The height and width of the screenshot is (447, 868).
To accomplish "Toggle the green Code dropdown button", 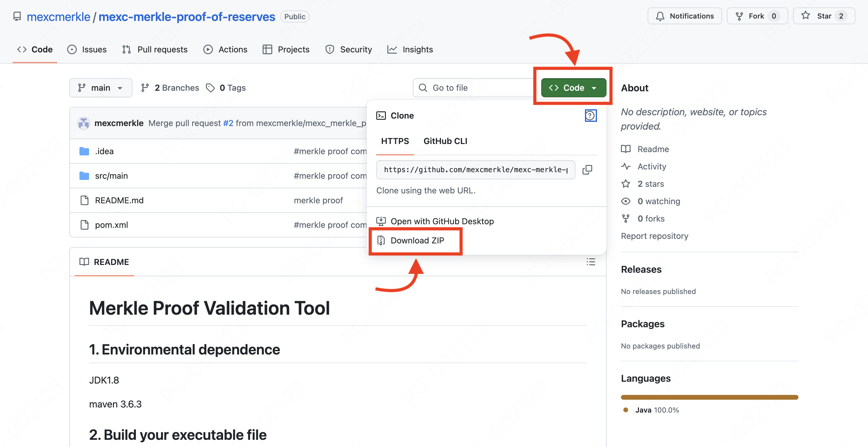I will pos(573,88).
